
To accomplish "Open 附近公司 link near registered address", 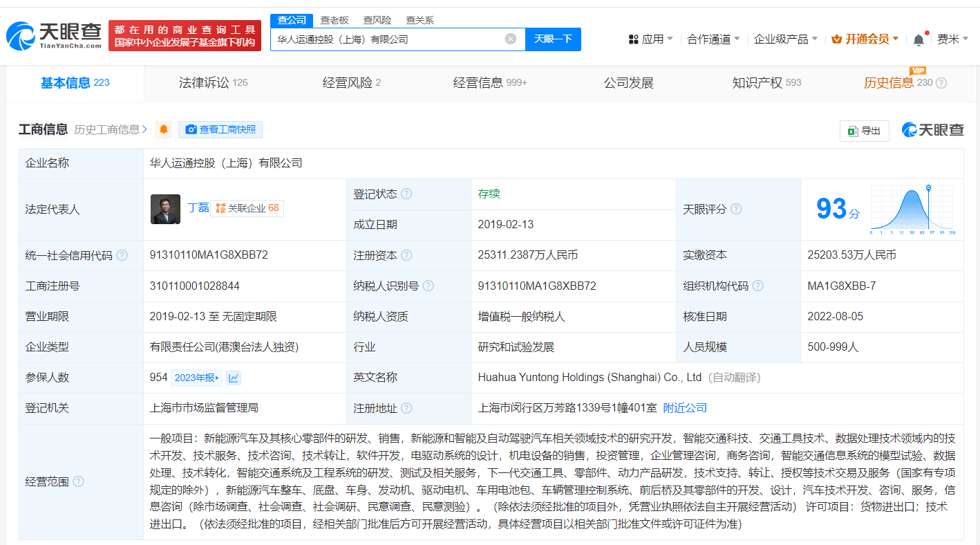I will coord(685,408).
